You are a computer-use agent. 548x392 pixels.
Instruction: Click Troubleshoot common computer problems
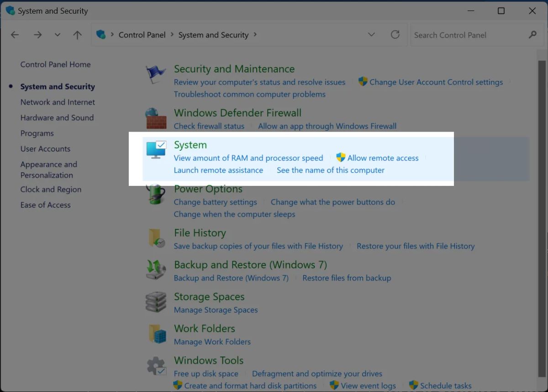pos(250,94)
